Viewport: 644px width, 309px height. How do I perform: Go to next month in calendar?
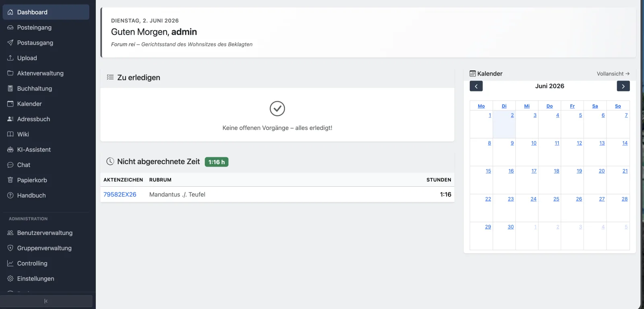tap(623, 86)
